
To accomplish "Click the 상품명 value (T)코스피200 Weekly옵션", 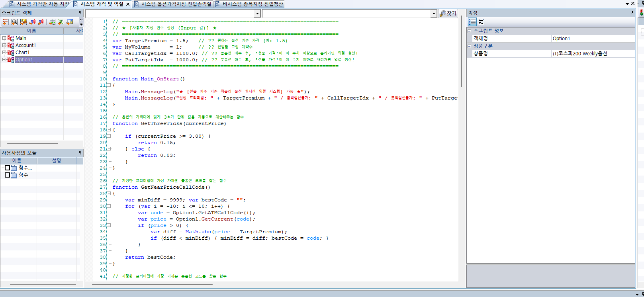I will coord(593,54).
